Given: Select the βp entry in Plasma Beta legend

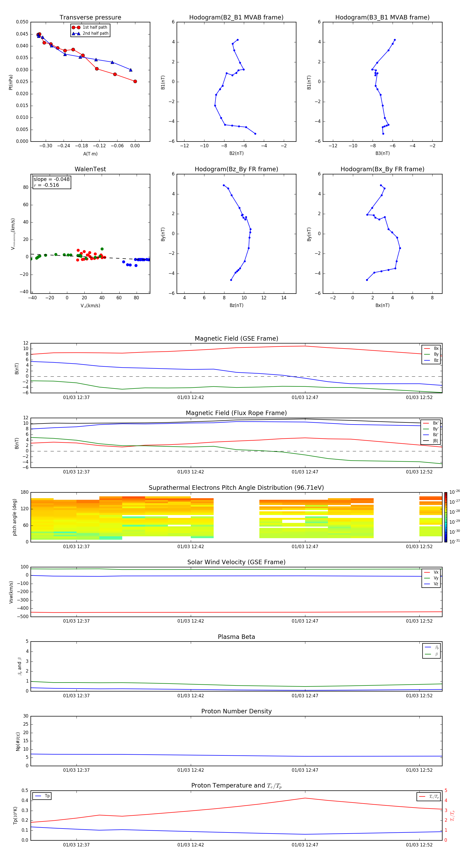Looking at the screenshot, I should click(431, 647).
